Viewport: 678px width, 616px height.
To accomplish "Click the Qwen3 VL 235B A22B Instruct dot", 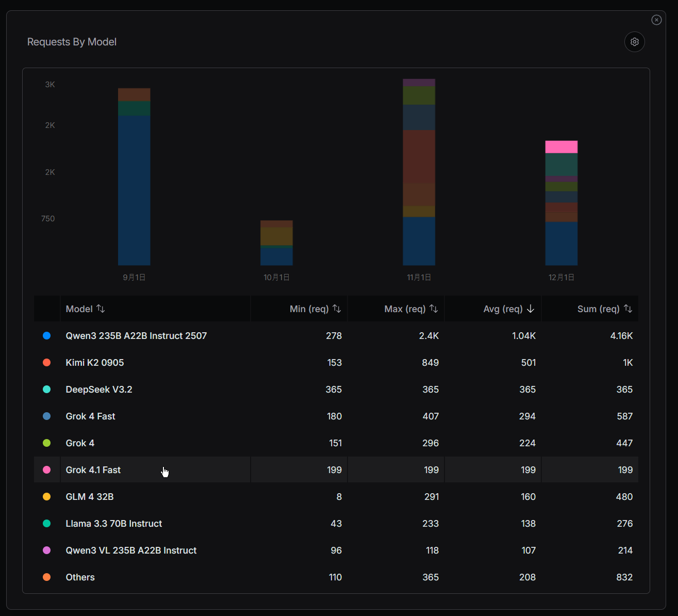I will [46, 550].
